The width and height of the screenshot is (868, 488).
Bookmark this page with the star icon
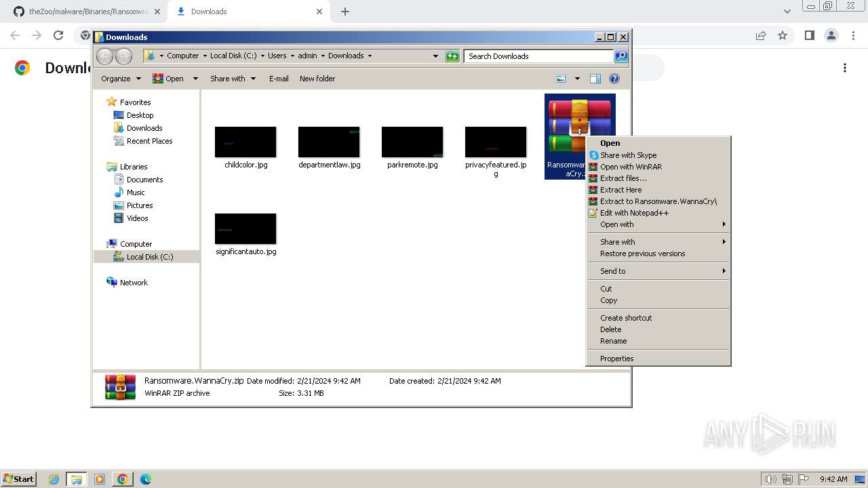pyautogui.click(x=783, y=35)
